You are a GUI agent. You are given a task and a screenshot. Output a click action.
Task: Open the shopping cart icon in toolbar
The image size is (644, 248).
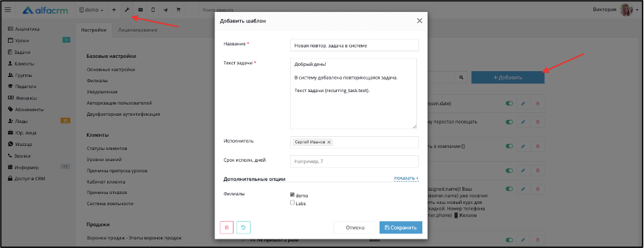tap(178, 10)
